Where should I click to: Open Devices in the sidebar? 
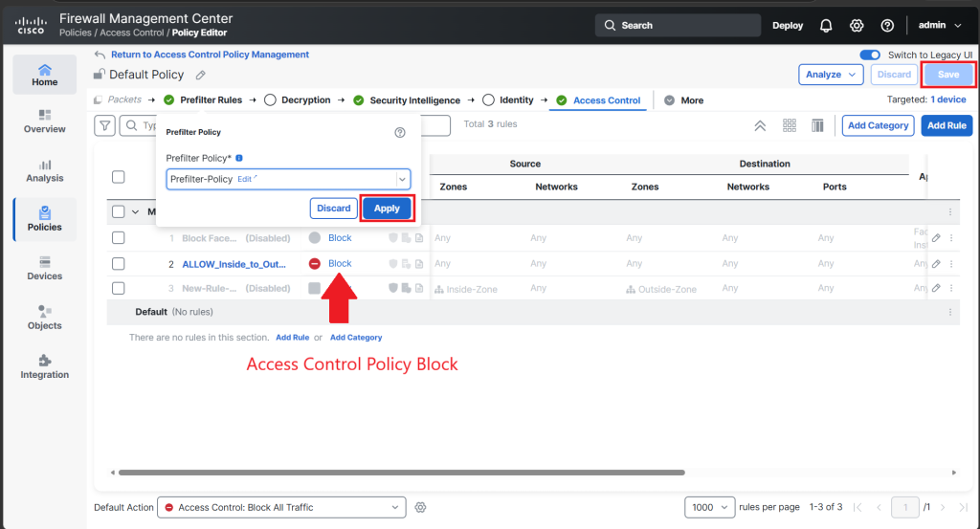pyautogui.click(x=44, y=269)
